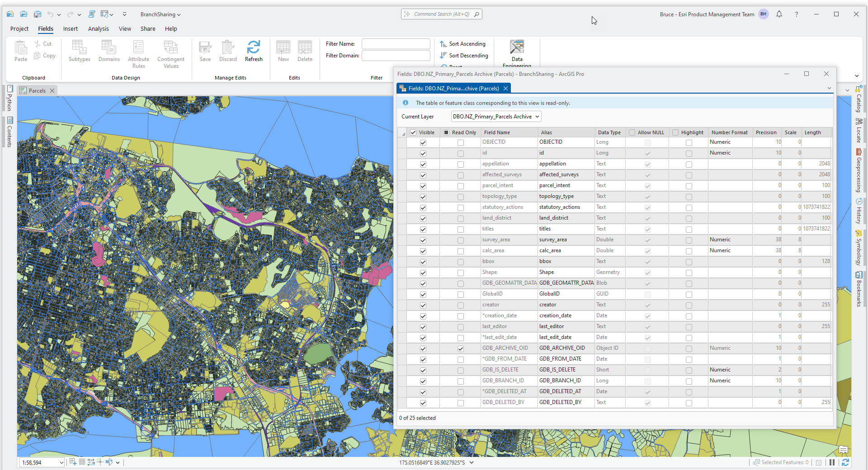
Task: Refresh the fields view
Action: (x=254, y=51)
